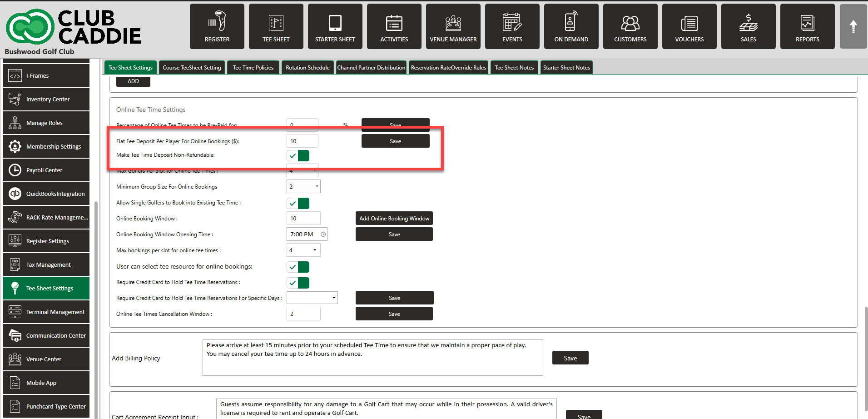Click the Cancellation Window input field
Screen dimensions: 868x419
303,314
